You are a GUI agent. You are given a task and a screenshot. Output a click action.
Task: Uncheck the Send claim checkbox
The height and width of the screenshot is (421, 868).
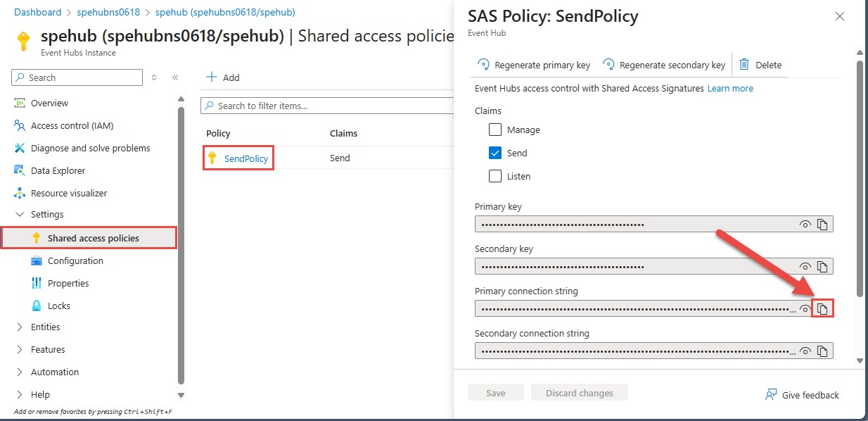495,153
